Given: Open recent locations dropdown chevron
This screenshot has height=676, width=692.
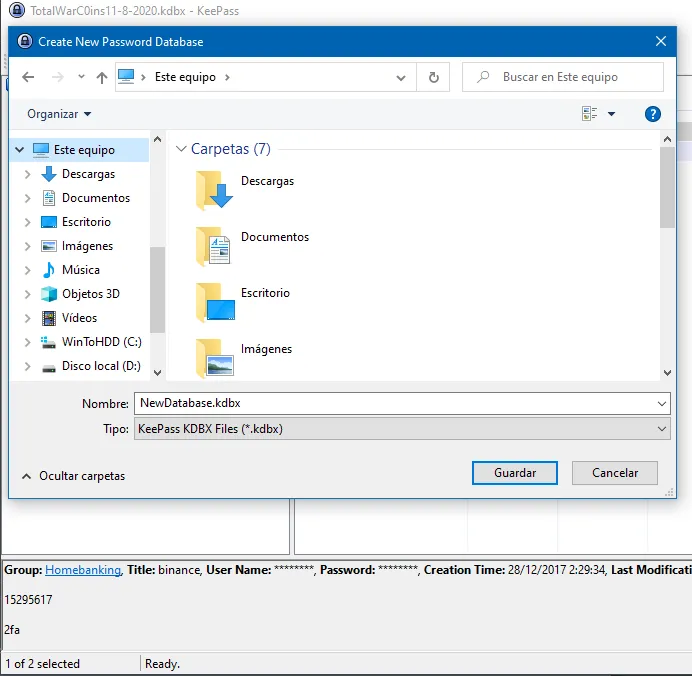Looking at the screenshot, I should pyautogui.click(x=81, y=77).
